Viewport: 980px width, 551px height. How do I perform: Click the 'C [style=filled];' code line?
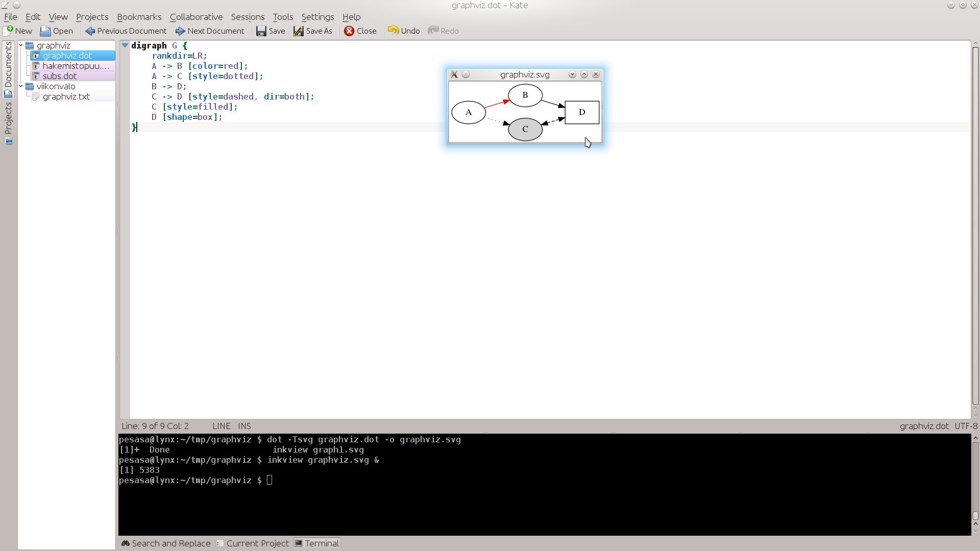[194, 107]
